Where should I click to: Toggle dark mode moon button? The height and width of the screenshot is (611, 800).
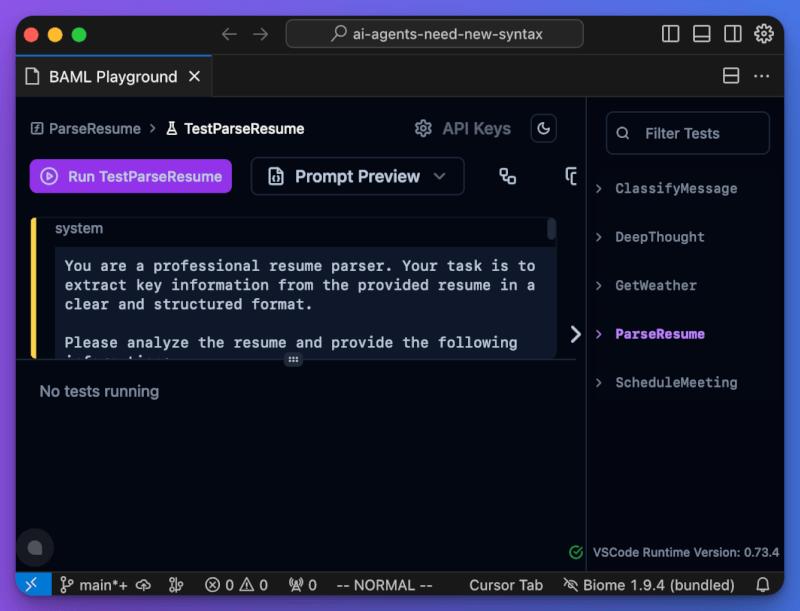coord(543,128)
